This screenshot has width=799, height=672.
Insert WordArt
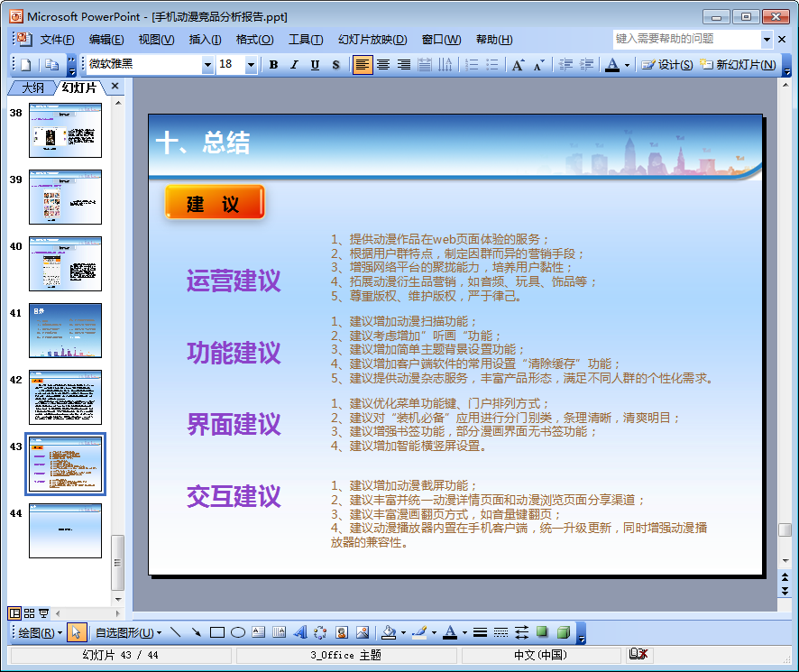[x=300, y=632]
